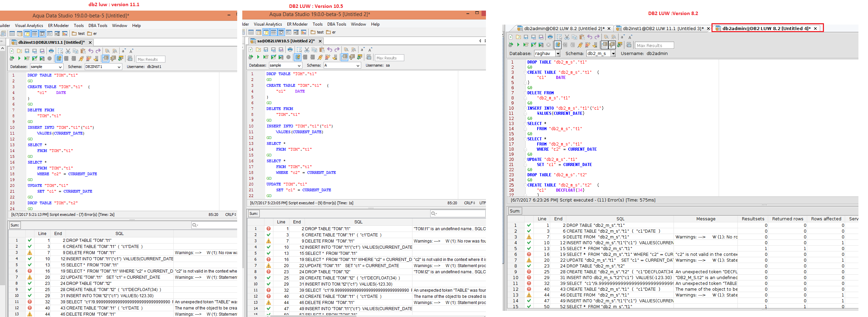This screenshot has width=868, height=317.
Task: Toggle grid results view in sa@DB2LUW10.5 toolbar
Action: tap(344, 57)
